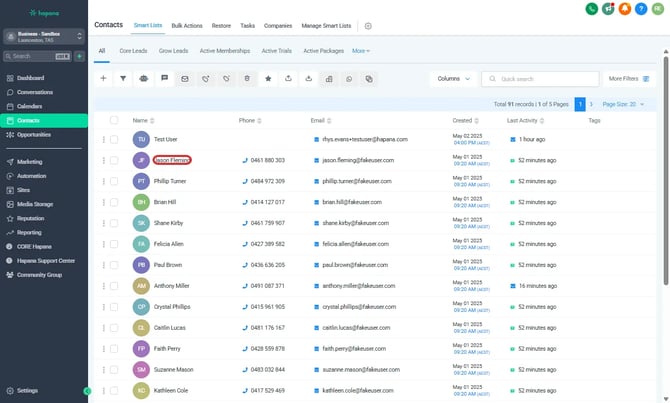This screenshot has width=670, height=403.
Task: Tick the checkbox for Jason Fleming
Action: tap(114, 160)
